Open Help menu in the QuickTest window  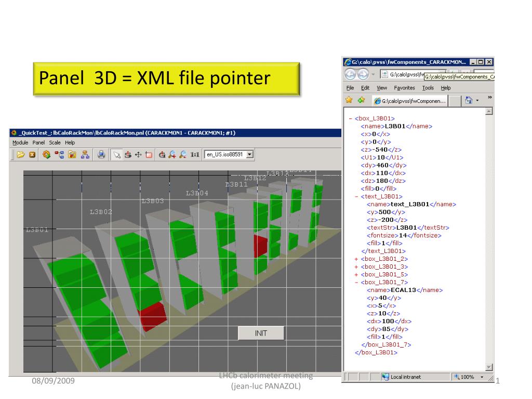coord(70,142)
